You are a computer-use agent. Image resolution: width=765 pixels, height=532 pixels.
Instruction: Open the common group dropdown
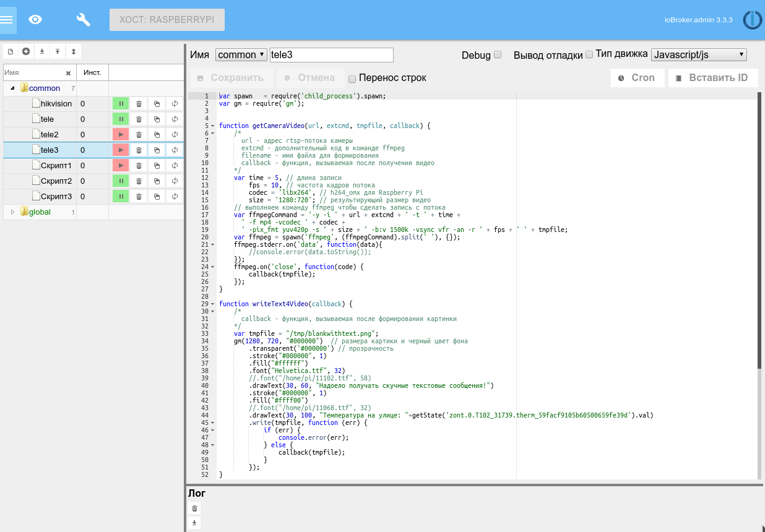coord(241,55)
